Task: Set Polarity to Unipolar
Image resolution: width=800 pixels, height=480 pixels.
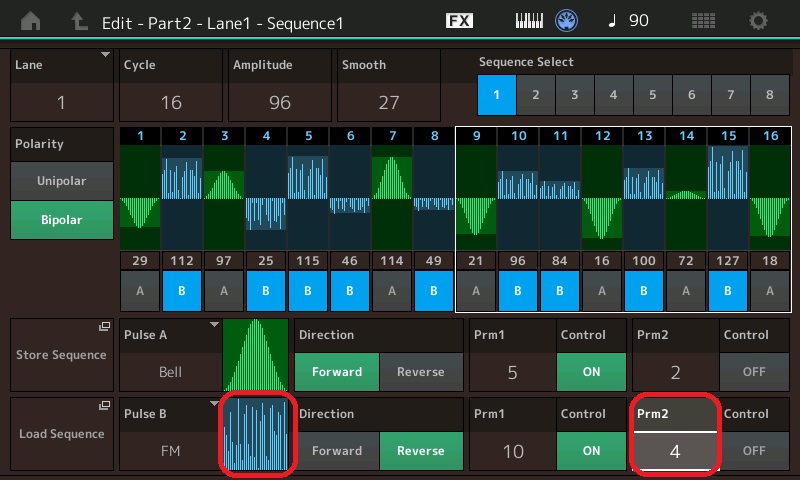Action: pos(62,181)
